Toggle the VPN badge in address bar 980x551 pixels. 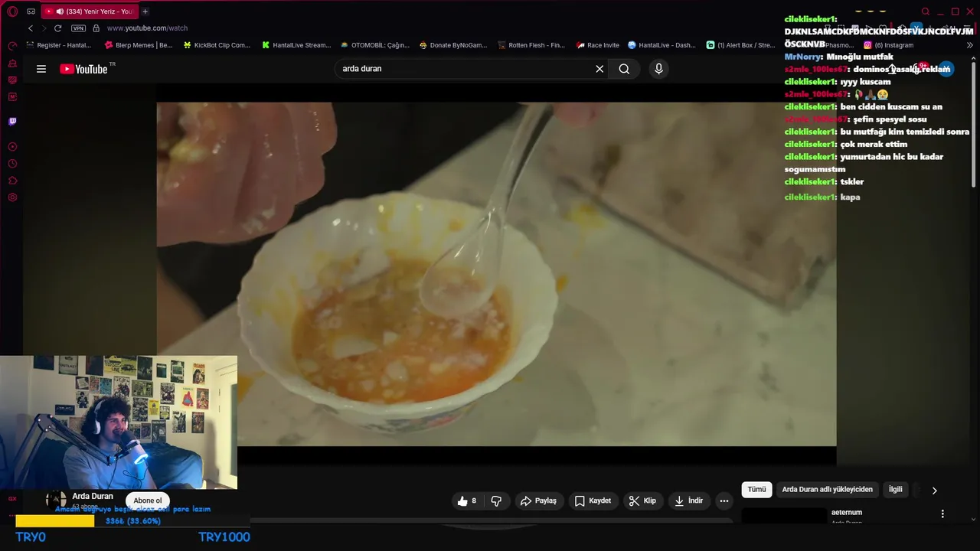(78, 28)
